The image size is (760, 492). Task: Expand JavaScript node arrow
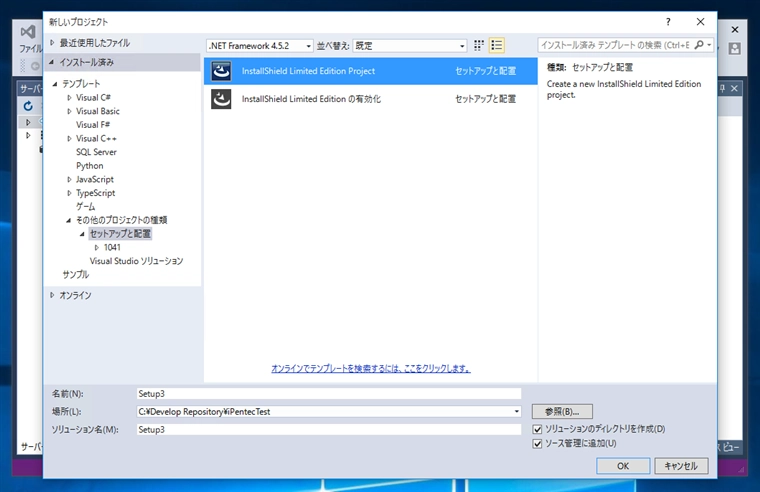point(69,179)
